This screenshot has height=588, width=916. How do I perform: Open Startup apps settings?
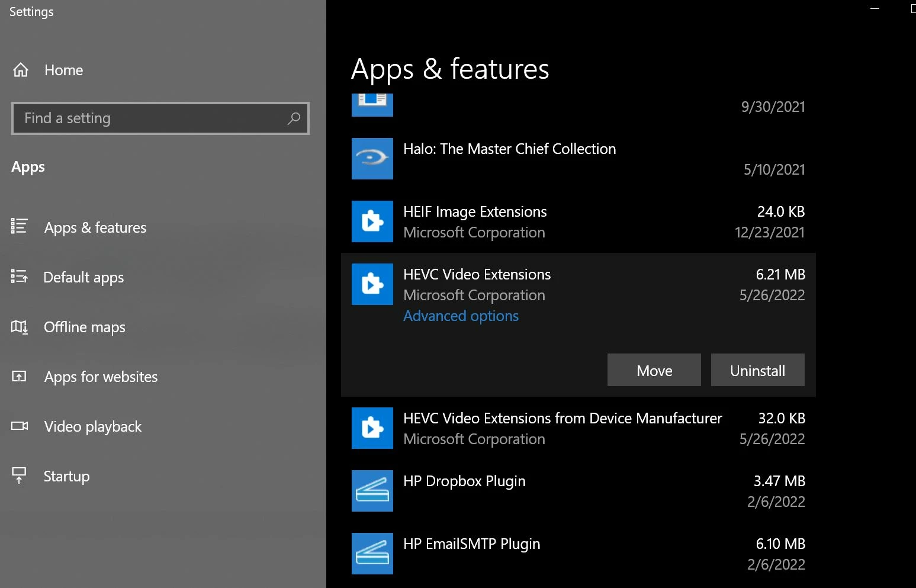(66, 476)
